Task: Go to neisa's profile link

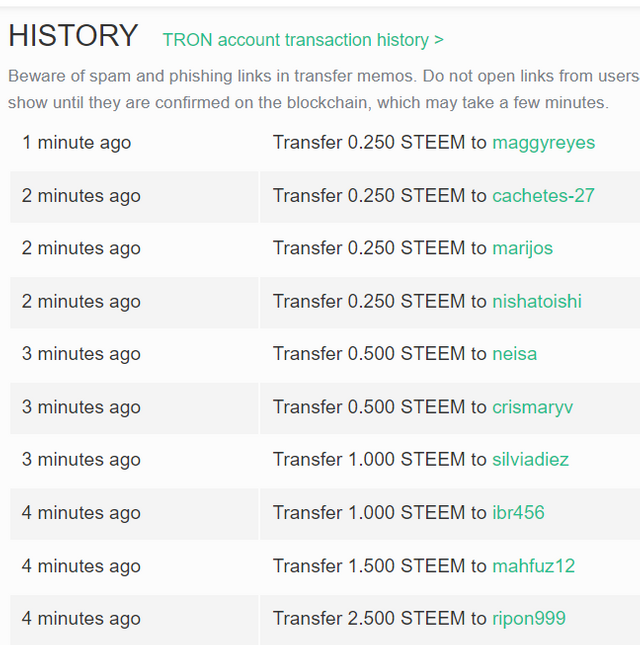Action: (x=515, y=354)
